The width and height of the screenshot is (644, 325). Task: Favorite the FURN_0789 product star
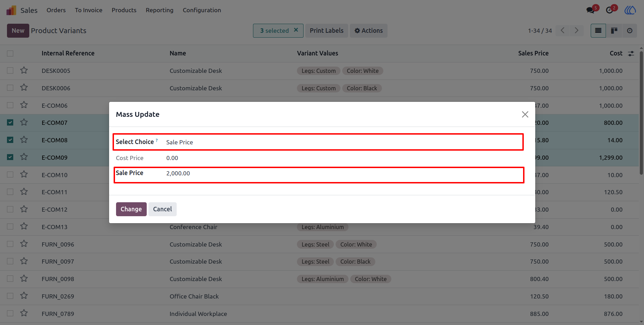tap(24, 313)
